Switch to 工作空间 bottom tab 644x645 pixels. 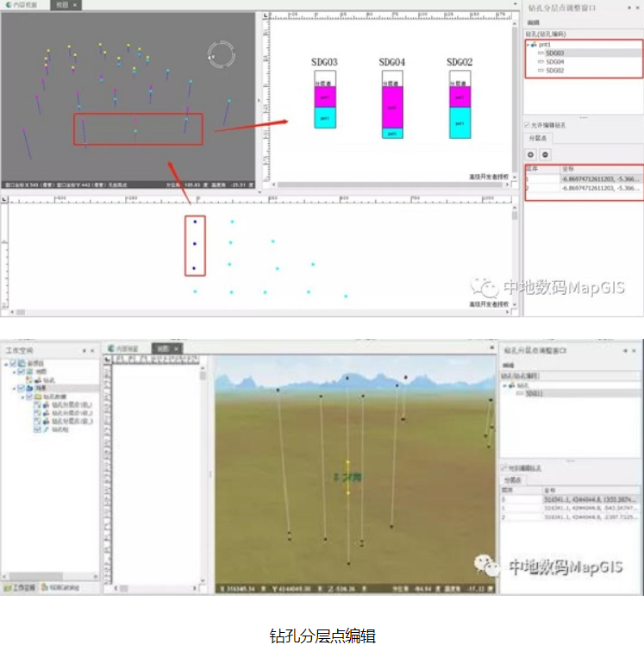[x=19, y=588]
